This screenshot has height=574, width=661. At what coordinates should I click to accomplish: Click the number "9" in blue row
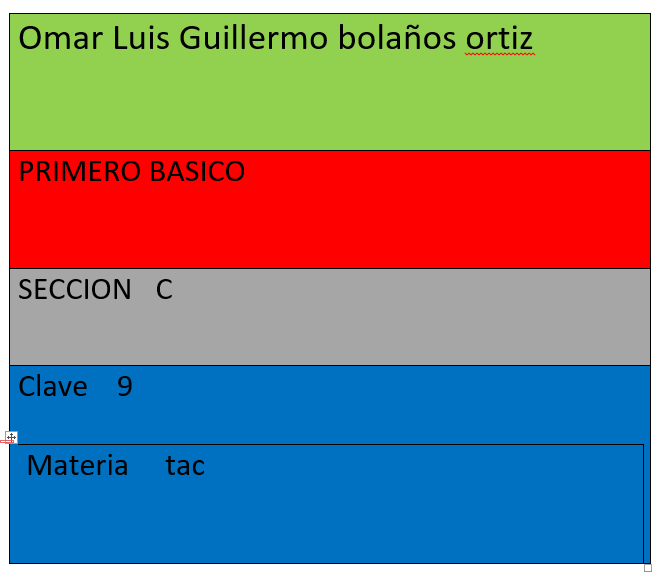(125, 386)
